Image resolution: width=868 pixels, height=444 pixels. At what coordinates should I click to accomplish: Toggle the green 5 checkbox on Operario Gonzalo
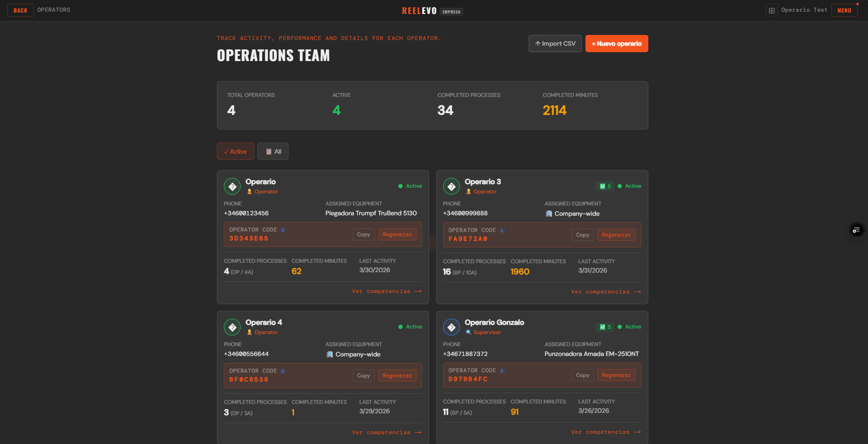click(x=605, y=327)
